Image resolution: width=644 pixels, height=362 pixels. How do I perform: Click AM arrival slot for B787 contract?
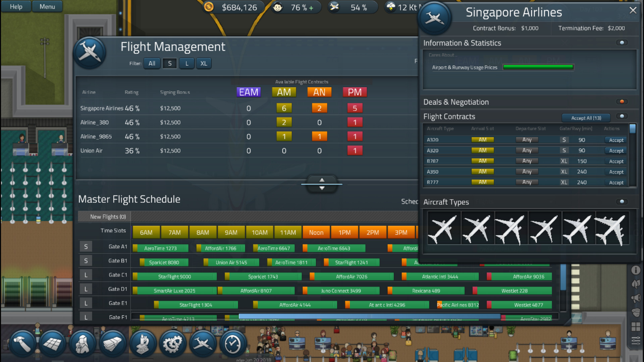[x=482, y=161]
